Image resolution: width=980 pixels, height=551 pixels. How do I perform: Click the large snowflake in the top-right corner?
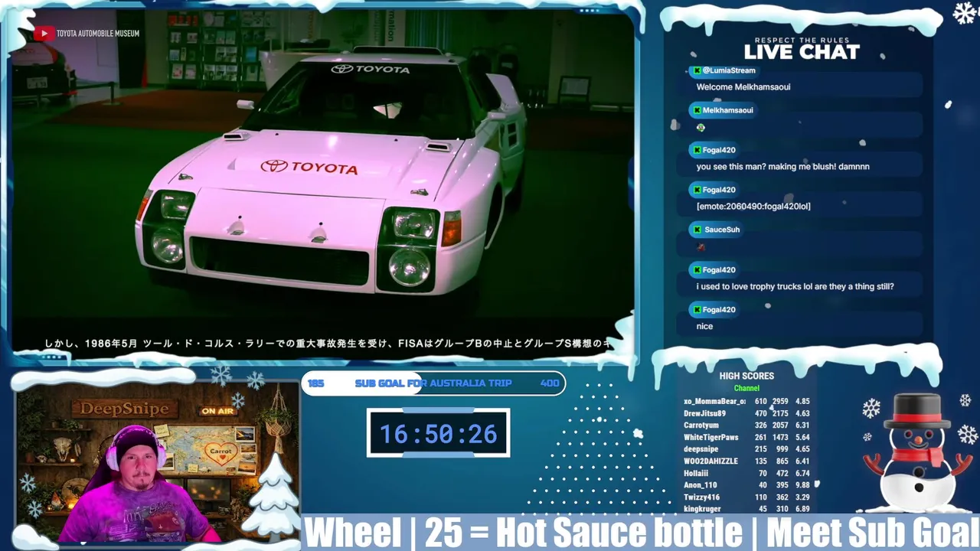click(x=964, y=14)
